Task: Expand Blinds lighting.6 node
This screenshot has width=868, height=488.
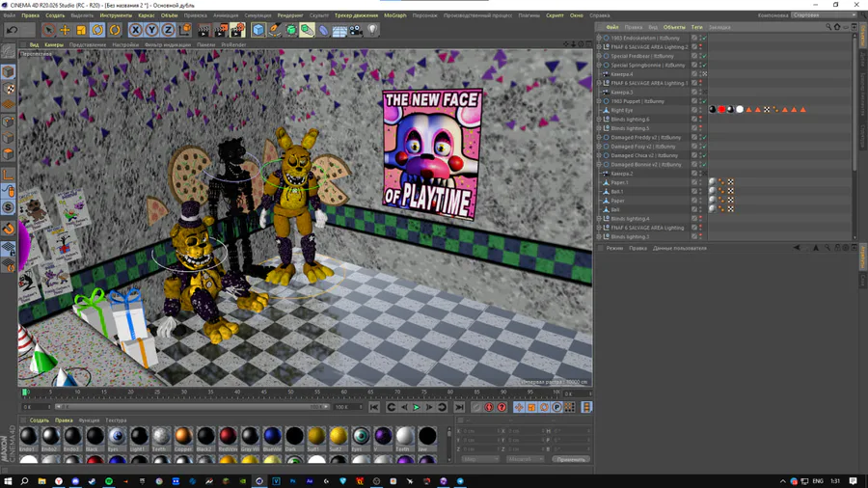Action: (598, 120)
